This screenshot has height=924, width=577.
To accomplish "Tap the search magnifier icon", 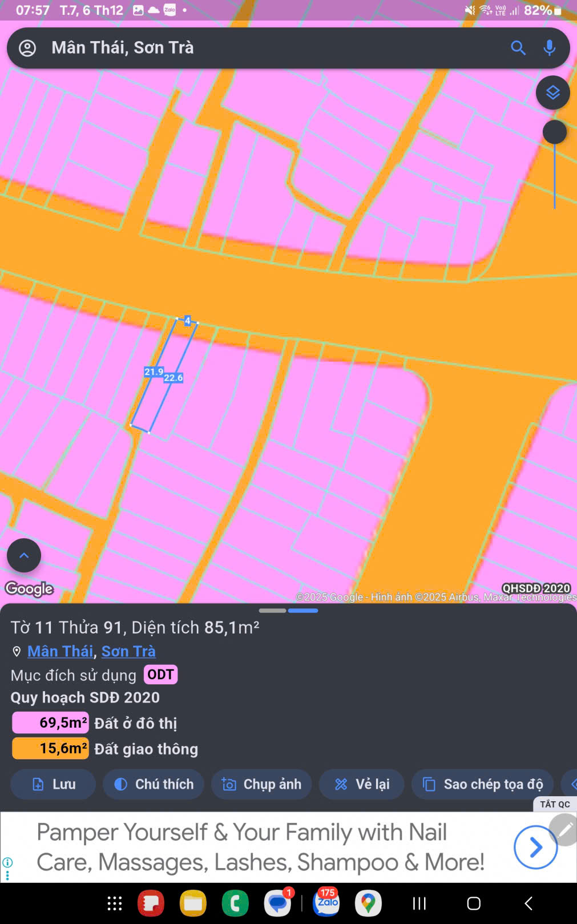I will 518,48.
